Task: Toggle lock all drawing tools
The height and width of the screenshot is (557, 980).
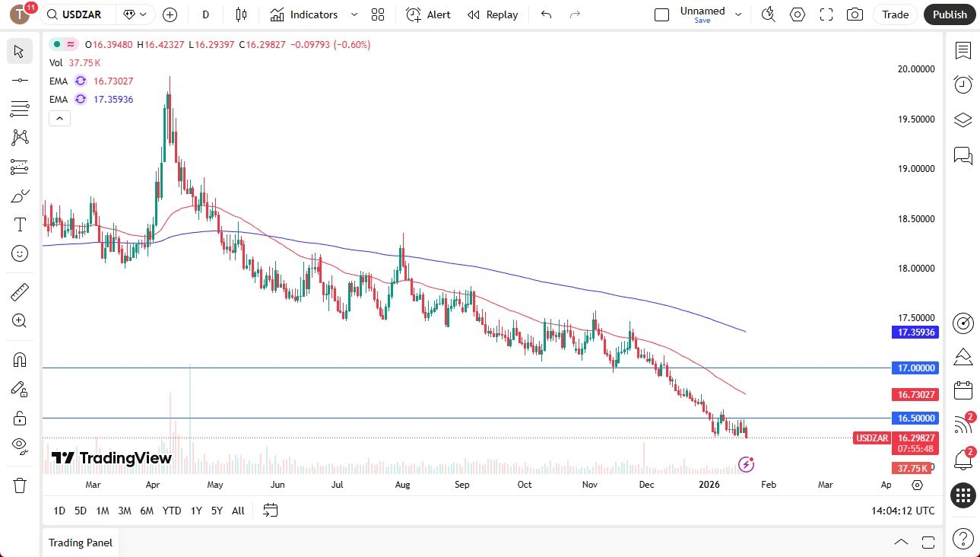Action: [19, 418]
